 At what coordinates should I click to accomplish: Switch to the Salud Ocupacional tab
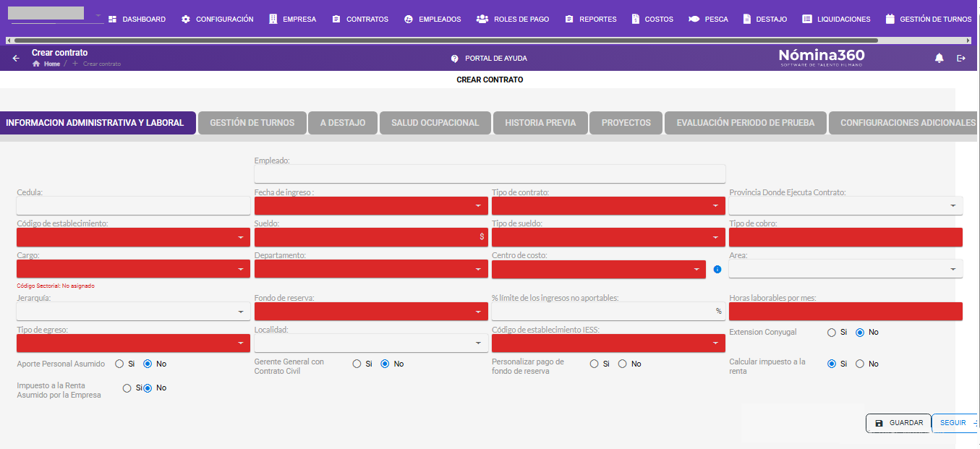[x=435, y=123]
